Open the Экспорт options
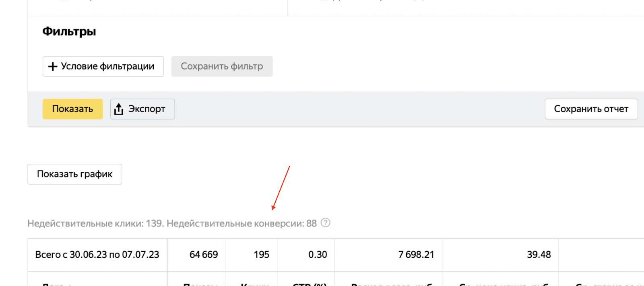Viewport: 644px width, 286px height. (142, 109)
